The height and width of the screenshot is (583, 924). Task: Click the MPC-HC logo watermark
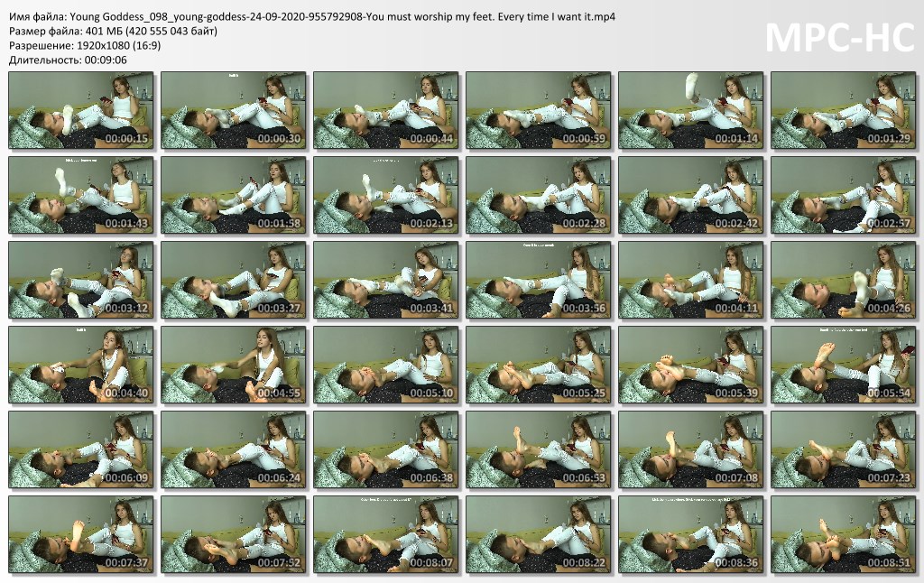point(840,38)
